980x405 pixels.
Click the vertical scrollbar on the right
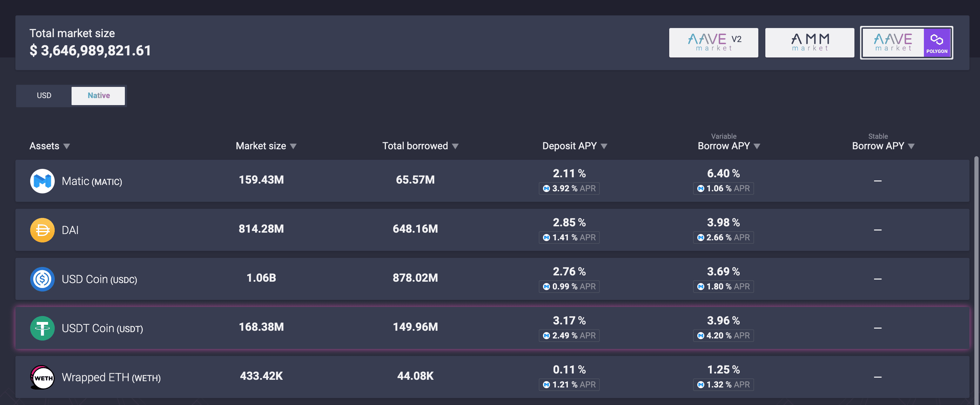click(x=976, y=280)
